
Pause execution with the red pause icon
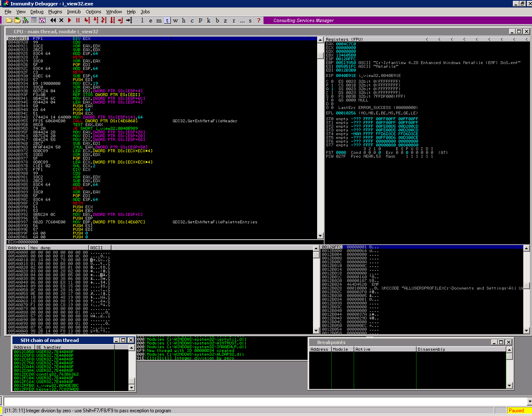(78, 20)
